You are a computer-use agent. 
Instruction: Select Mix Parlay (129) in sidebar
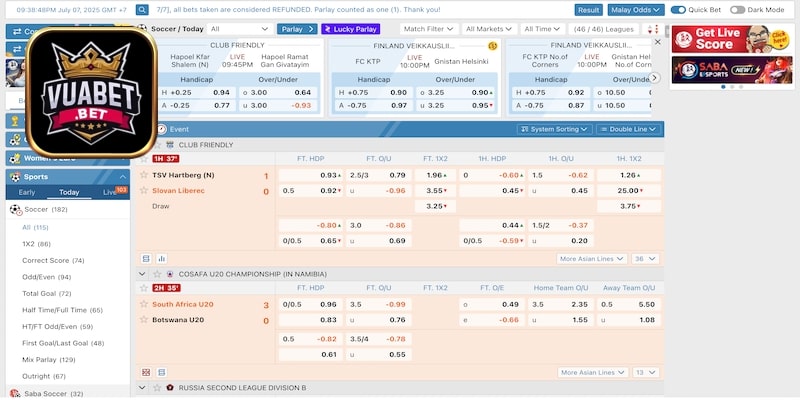point(48,360)
